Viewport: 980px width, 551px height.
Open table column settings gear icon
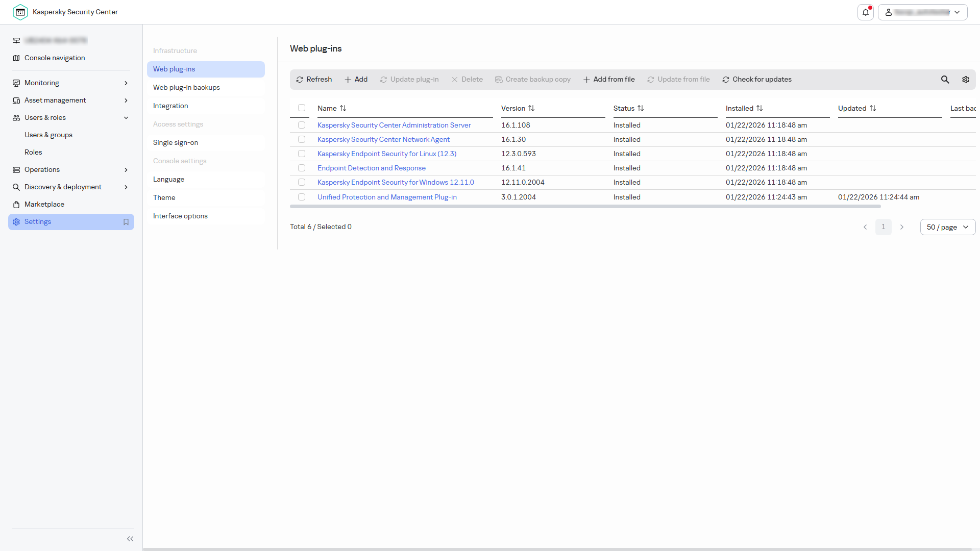(x=966, y=80)
